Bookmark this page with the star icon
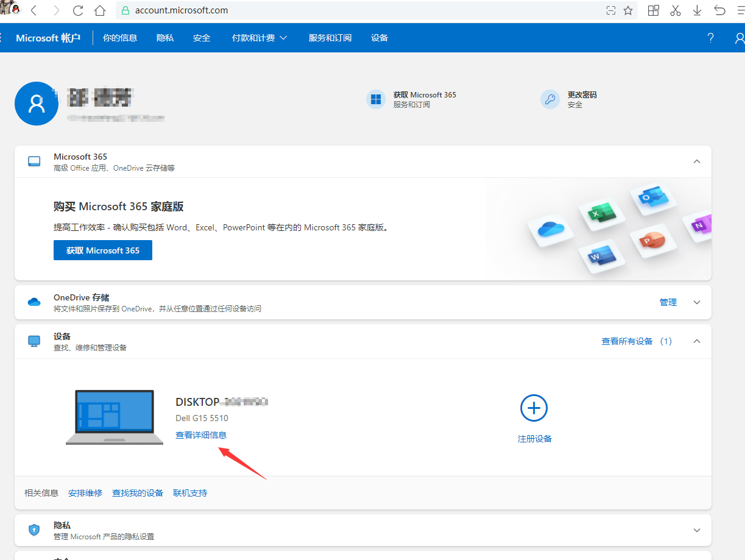Screen dimensions: 745x560 tap(628, 10)
